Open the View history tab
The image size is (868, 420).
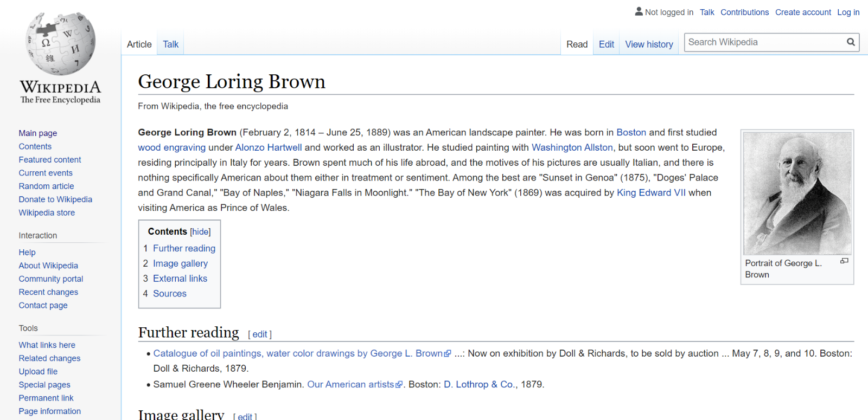649,44
